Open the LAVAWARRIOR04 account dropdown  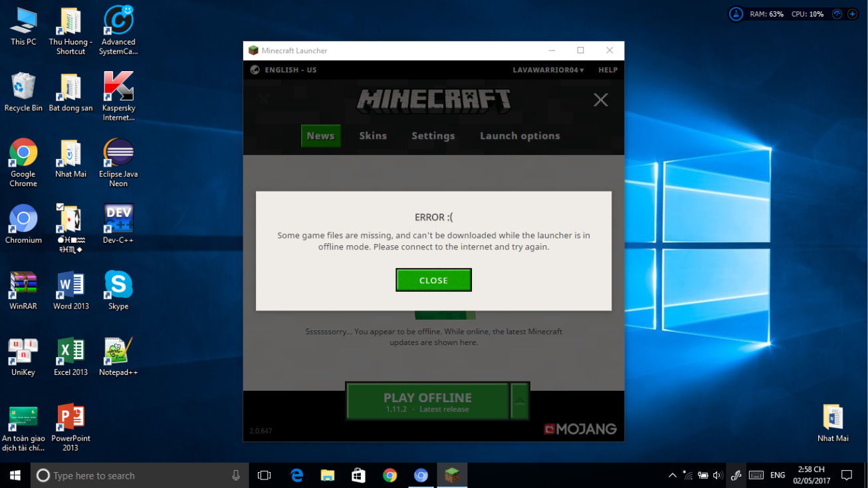548,70
